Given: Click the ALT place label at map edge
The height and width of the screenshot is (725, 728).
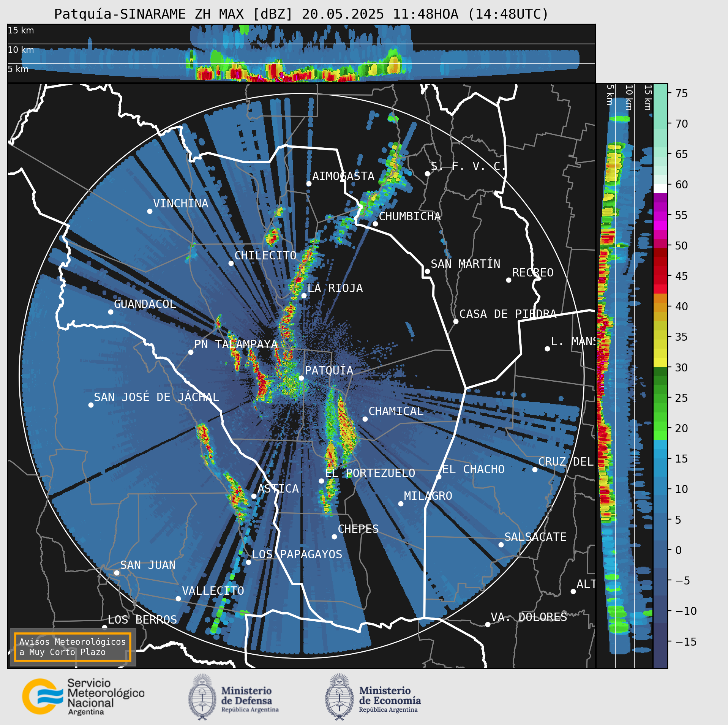Looking at the screenshot, I should click(x=586, y=584).
